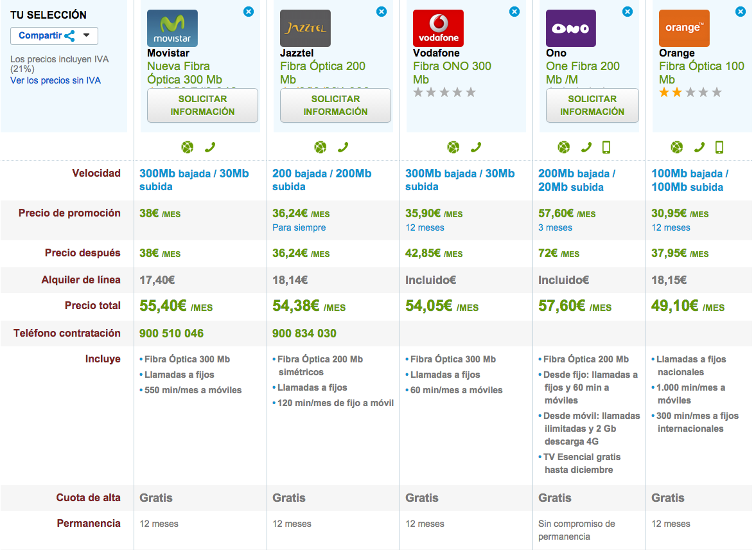The width and height of the screenshot is (756, 550).
Task: Click the phone icon under Orange
Action: pyautogui.click(x=699, y=147)
